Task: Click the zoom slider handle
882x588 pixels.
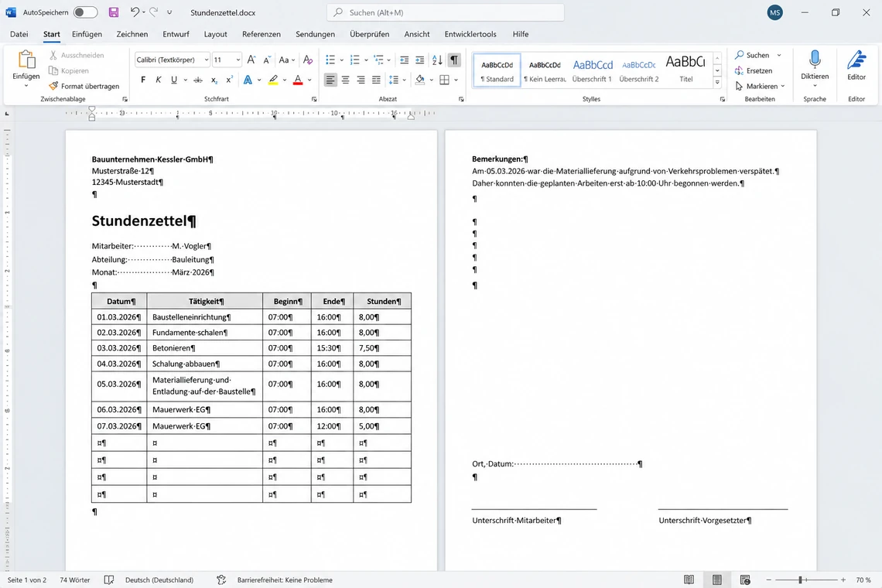Action: (x=800, y=579)
